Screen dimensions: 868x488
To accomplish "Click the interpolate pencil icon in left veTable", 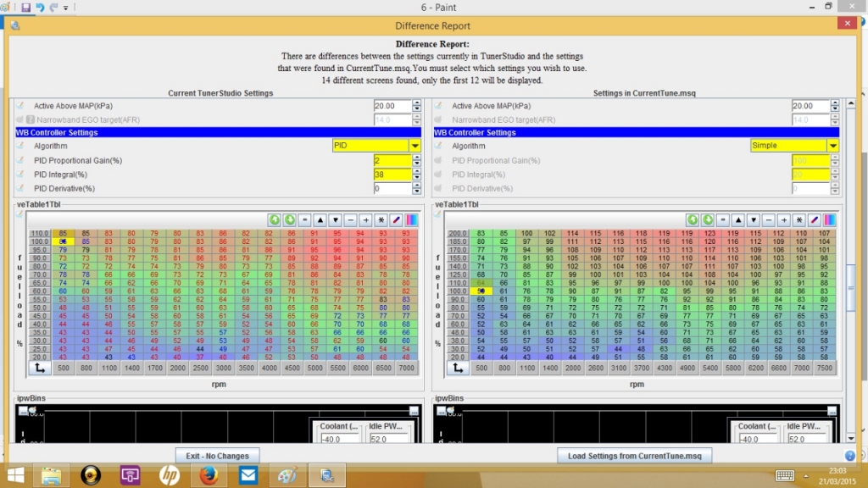I will [397, 220].
